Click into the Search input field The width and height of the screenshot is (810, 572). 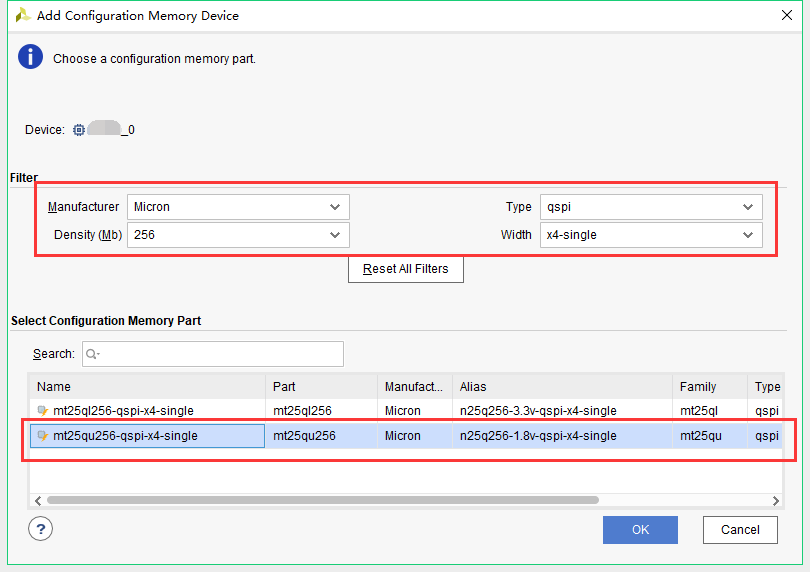(x=212, y=354)
